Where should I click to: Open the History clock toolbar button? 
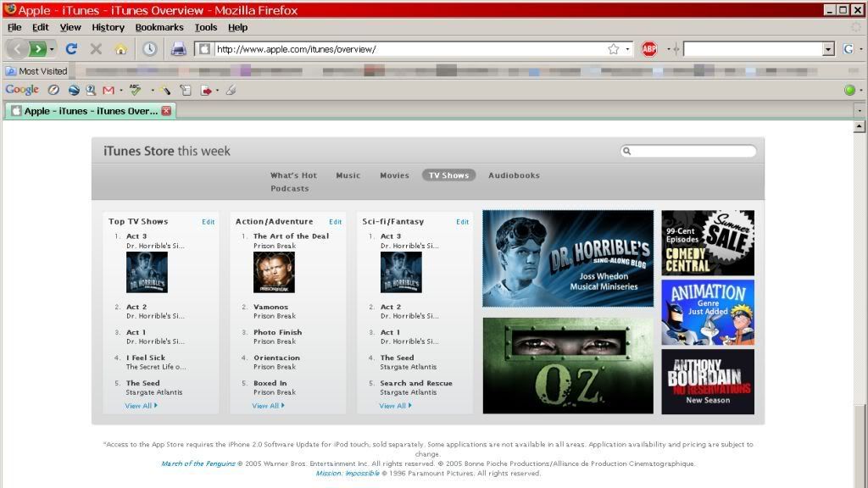149,49
